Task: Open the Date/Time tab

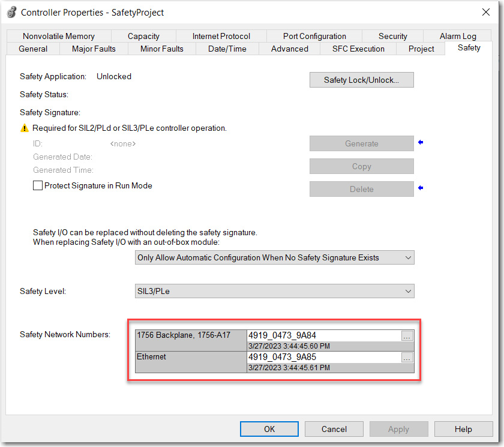Action: tap(227, 49)
